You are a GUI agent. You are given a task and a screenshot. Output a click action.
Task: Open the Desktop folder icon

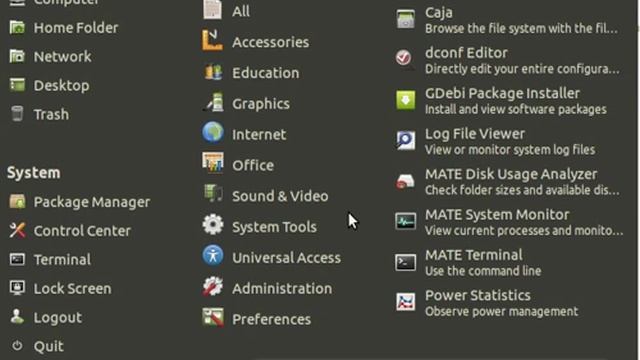17,85
